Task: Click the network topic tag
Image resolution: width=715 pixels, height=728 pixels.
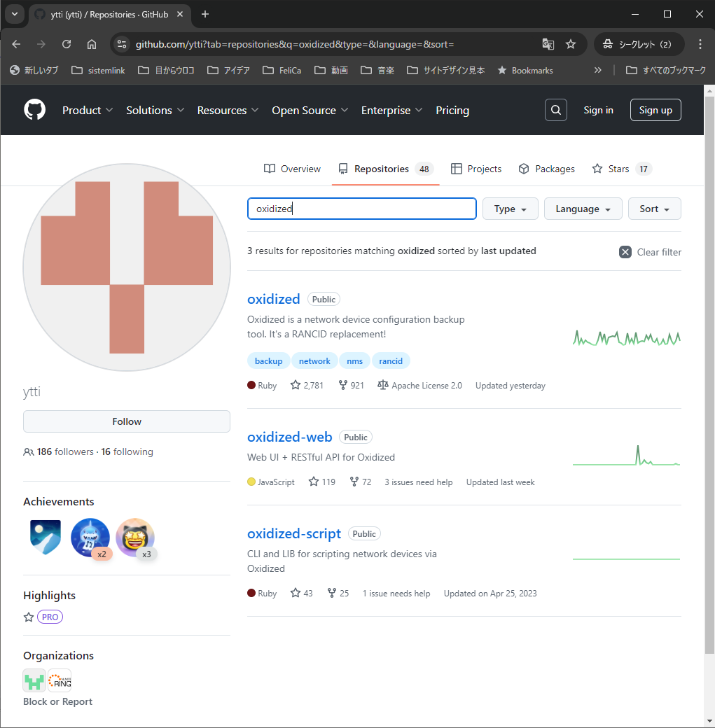Action: click(x=314, y=361)
